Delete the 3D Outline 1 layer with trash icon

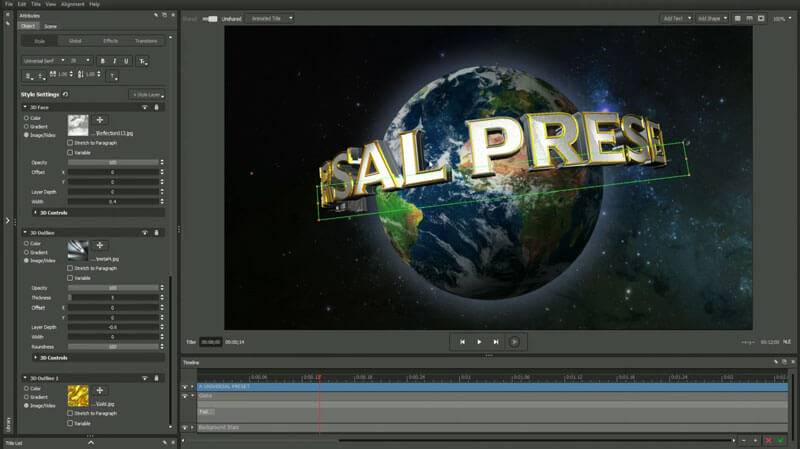pyautogui.click(x=156, y=378)
